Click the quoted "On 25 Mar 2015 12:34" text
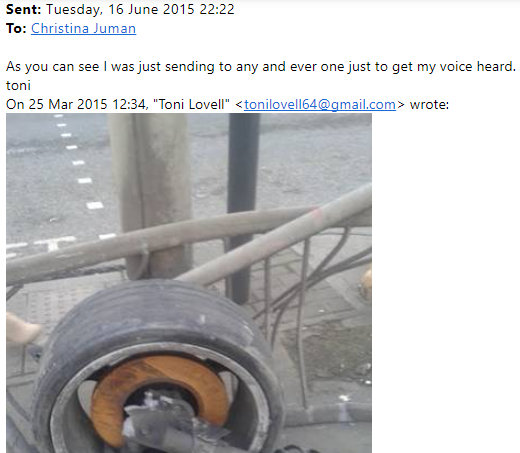This screenshot has height=453, width=520. (77, 104)
